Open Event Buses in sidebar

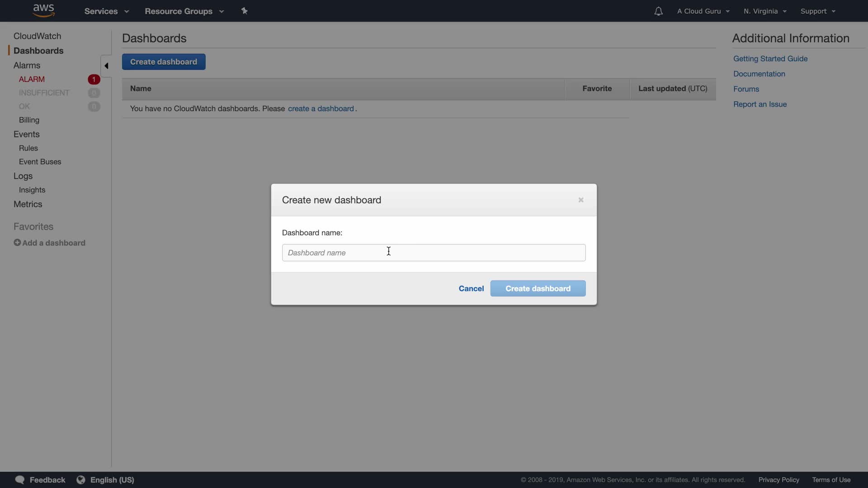40,162
